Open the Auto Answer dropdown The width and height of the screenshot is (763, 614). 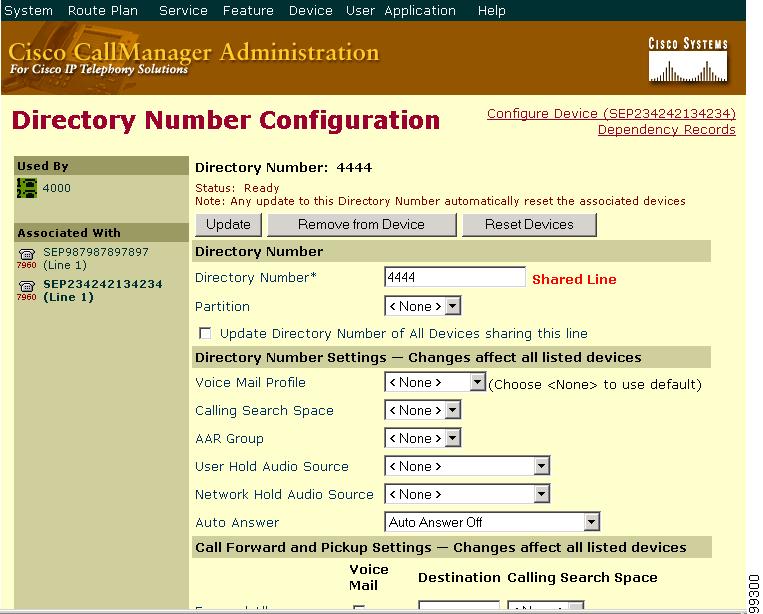coord(492,522)
